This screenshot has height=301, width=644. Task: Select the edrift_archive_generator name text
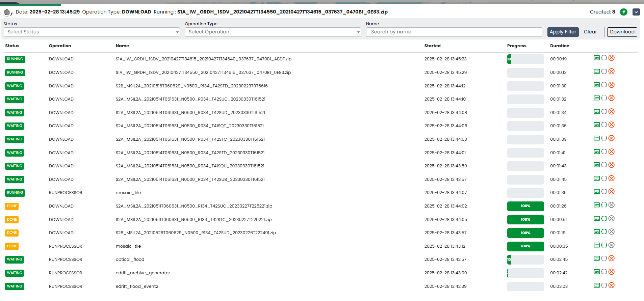coord(143,273)
